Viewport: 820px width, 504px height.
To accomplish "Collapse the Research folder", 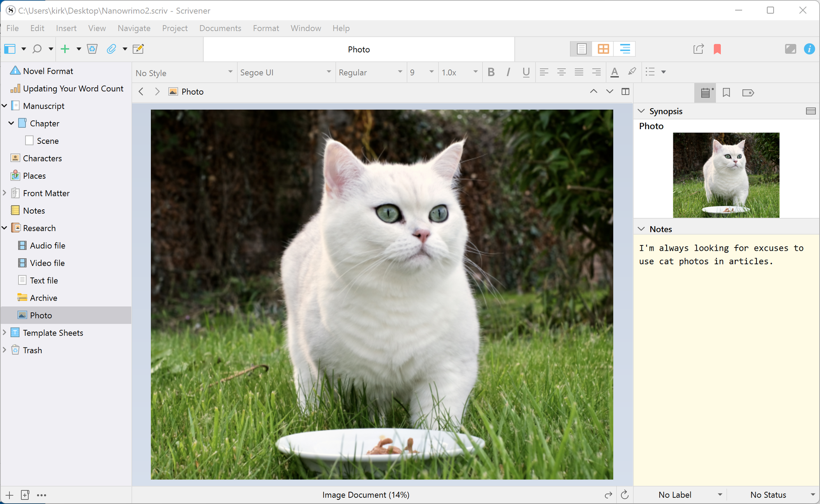I will pos(5,228).
